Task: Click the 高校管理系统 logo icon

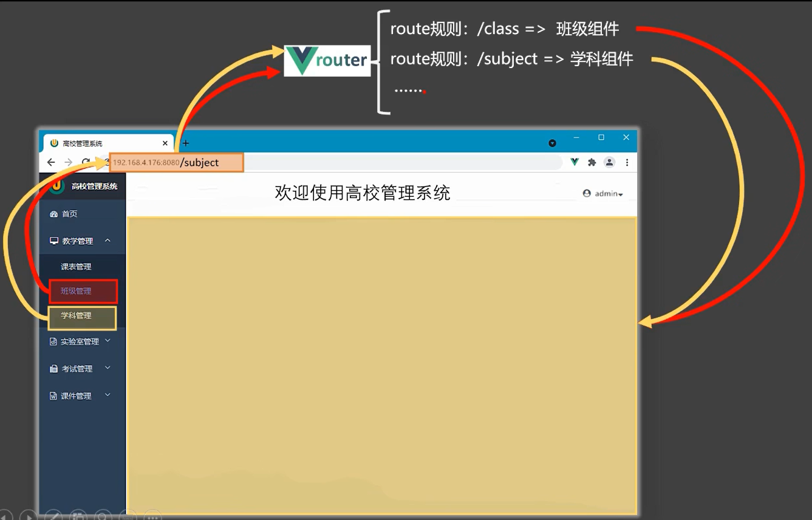Action: [x=56, y=186]
